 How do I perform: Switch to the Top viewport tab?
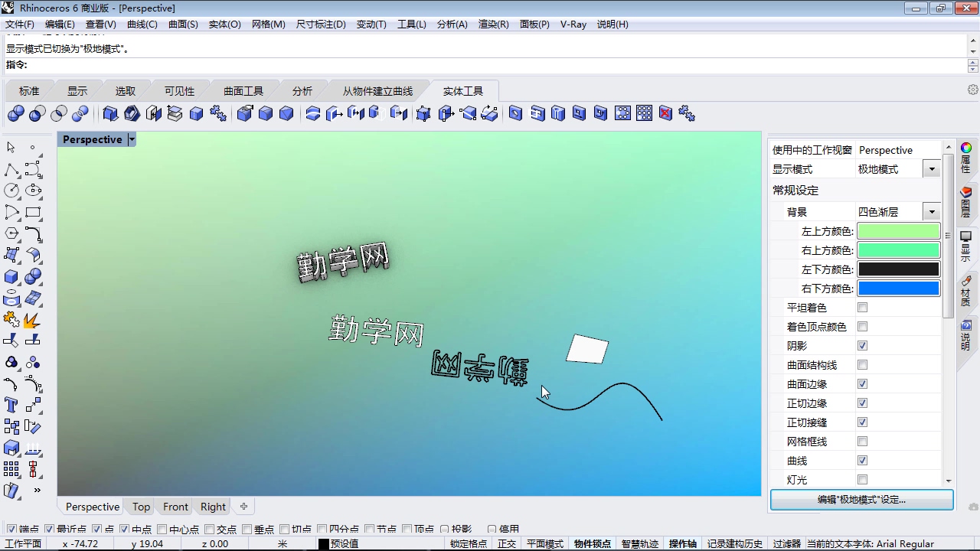click(141, 507)
